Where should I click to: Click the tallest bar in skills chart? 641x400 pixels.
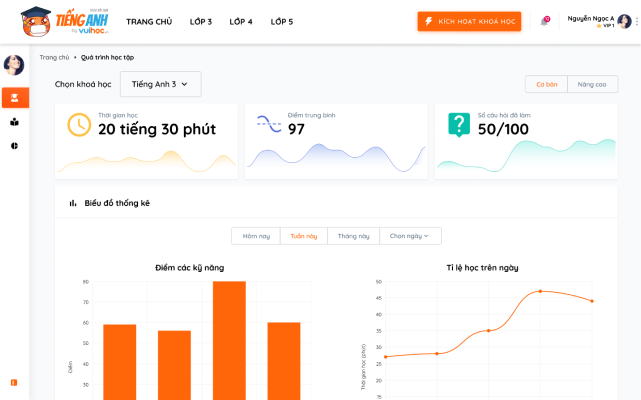(x=229, y=340)
